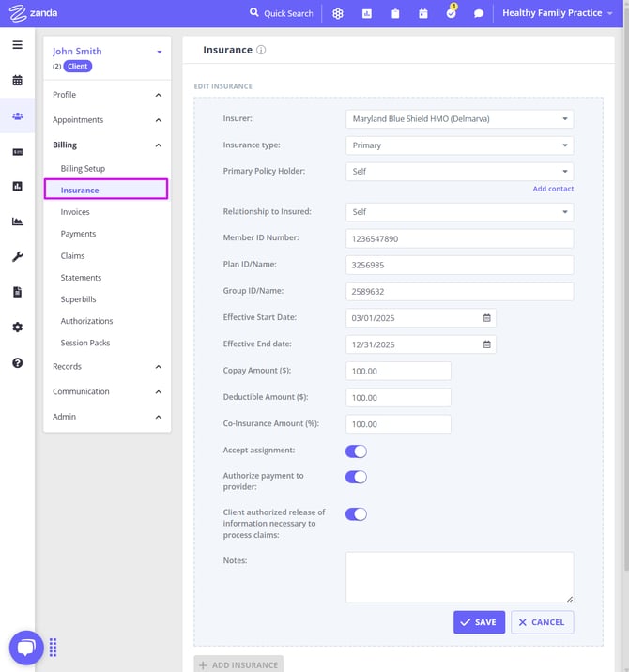
Task: Toggle the Accept assignment switch
Action: point(356,451)
